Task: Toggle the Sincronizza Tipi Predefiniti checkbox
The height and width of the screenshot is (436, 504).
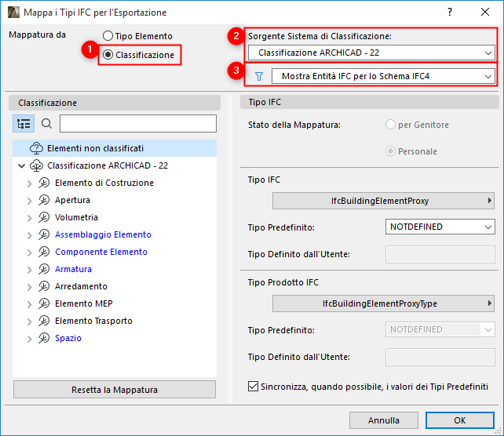Action: 253,386
